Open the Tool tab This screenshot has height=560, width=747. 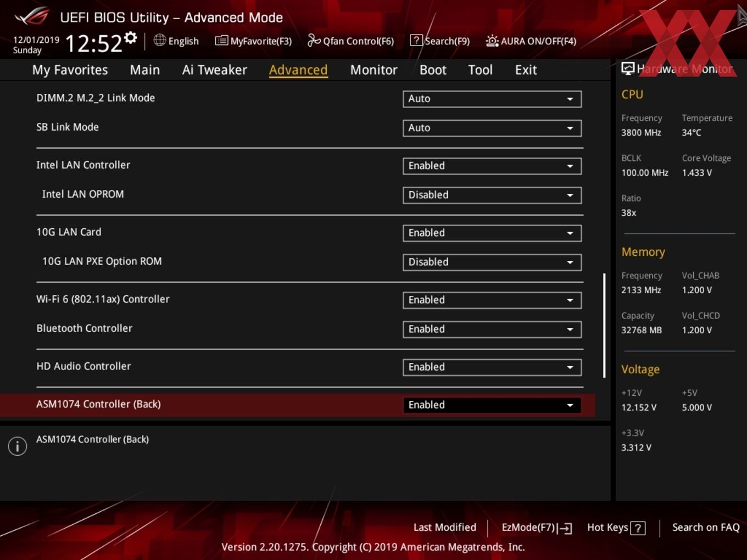click(x=480, y=70)
